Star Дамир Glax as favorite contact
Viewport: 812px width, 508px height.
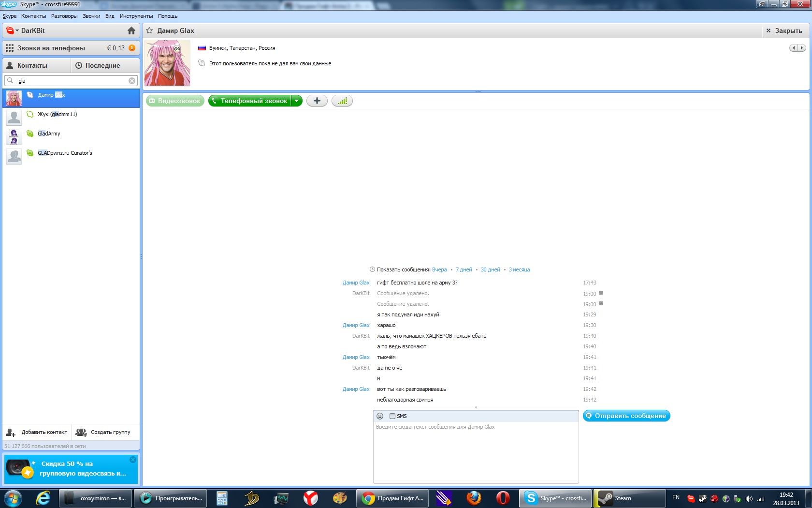150,30
